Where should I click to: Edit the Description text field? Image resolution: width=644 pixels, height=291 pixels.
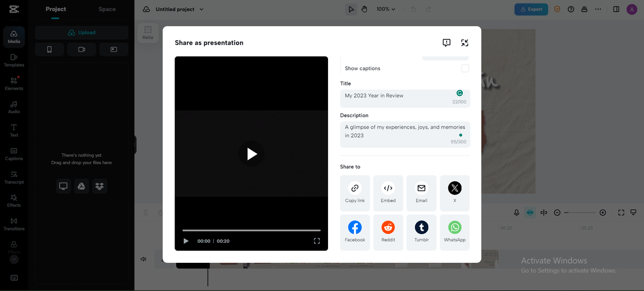tap(405, 134)
